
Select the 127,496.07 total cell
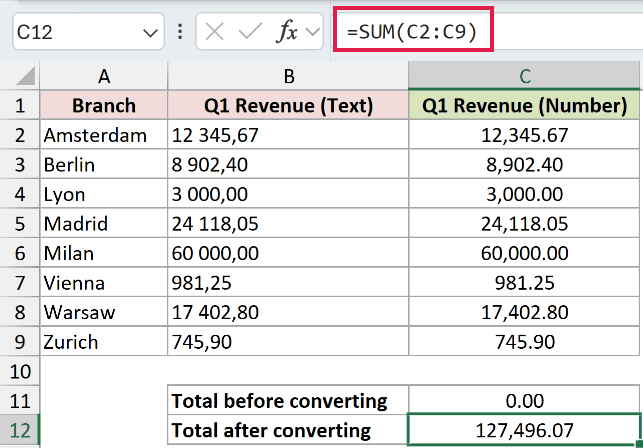coord(524,430)
